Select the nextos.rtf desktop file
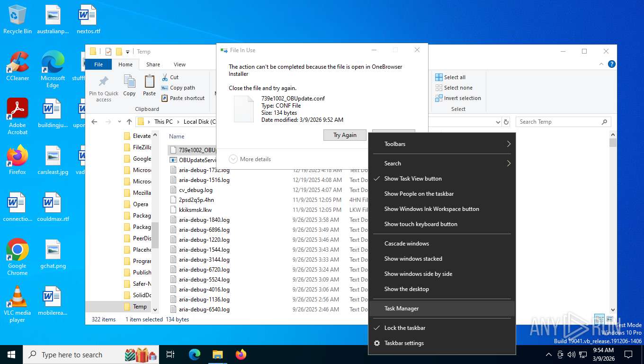 tap(88, 19)
